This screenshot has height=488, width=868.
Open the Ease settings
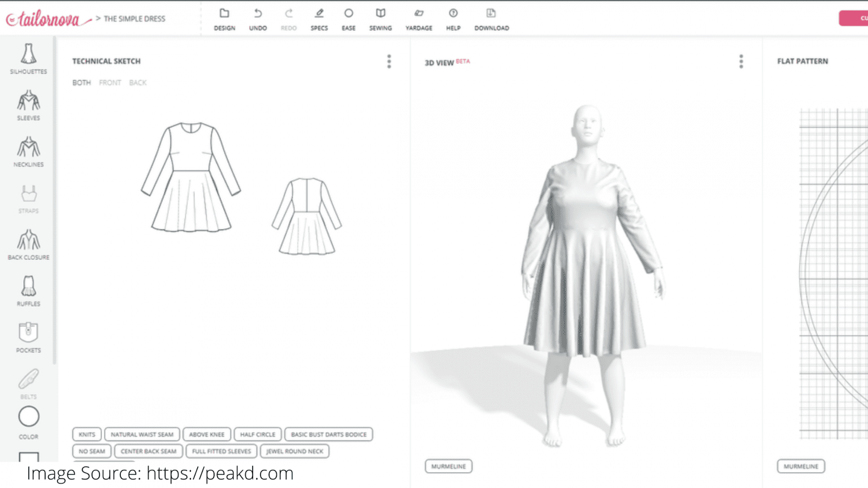tap(349, 19)
